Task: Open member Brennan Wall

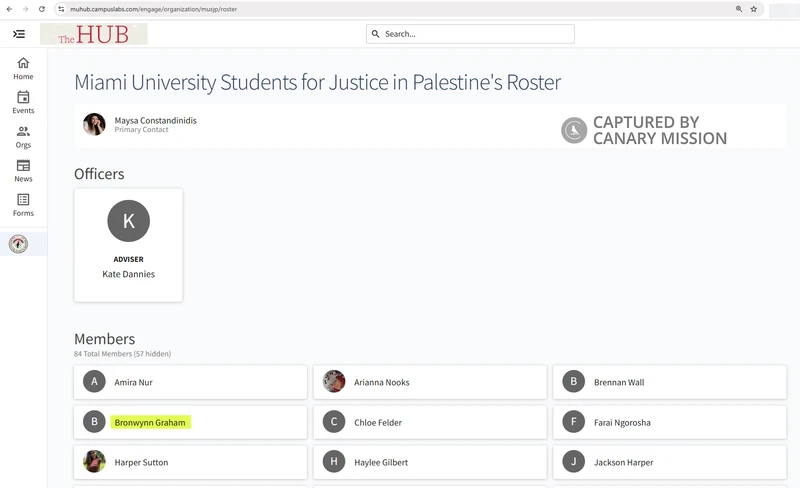Action: pos(669,382)
